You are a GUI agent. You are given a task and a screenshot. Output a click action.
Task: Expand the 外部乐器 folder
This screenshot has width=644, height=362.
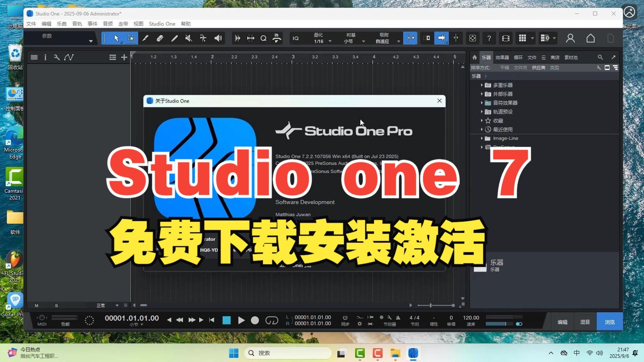pyautogui.click(x=482, y=94)
